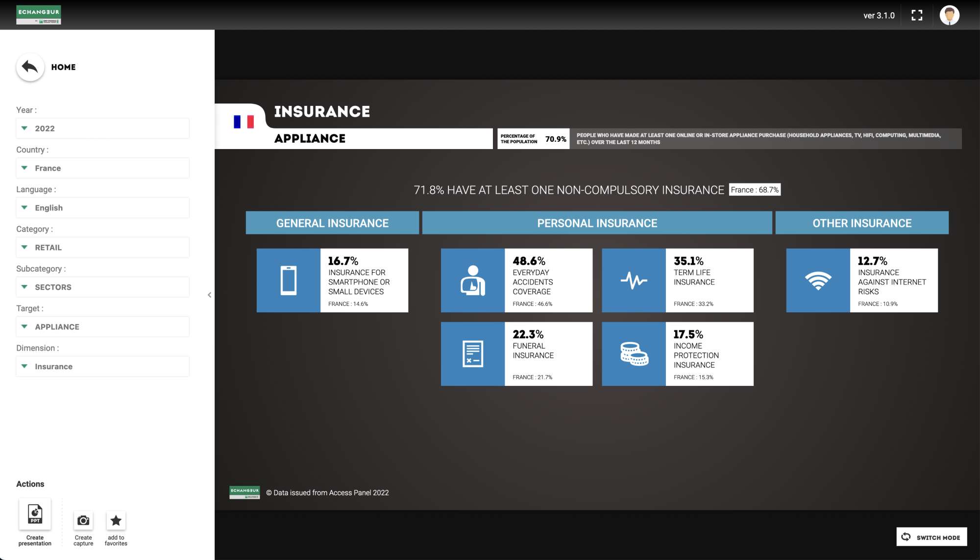980x560 pixels.
Task: Click the back arrow Home icon
Action: pos(30,67)
